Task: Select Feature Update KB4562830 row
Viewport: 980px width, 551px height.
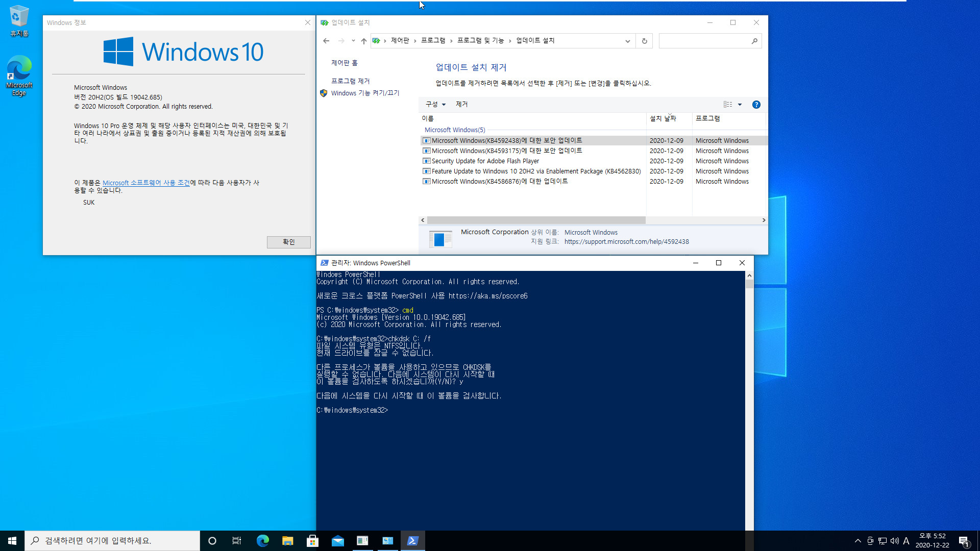Action: pyautogui.click(x=594, y=171)
